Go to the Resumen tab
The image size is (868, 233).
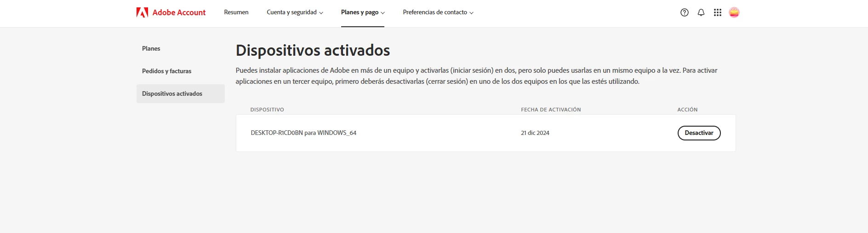coord(236,12)
